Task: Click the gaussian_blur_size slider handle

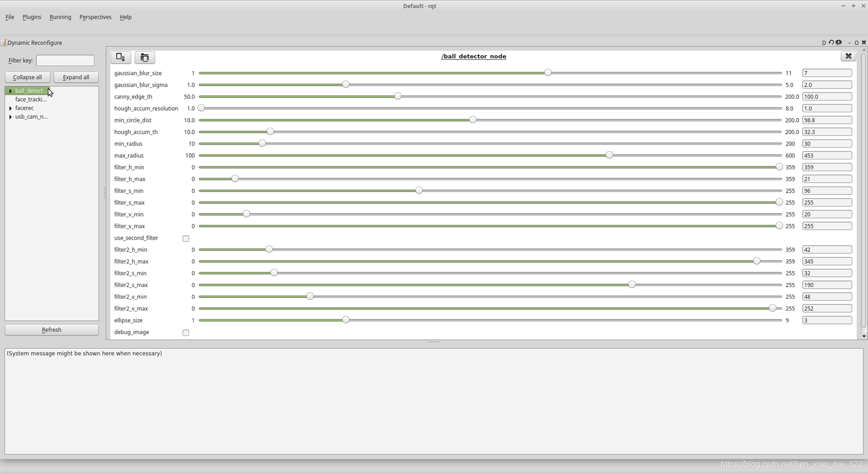Action: tap(548, 73)
